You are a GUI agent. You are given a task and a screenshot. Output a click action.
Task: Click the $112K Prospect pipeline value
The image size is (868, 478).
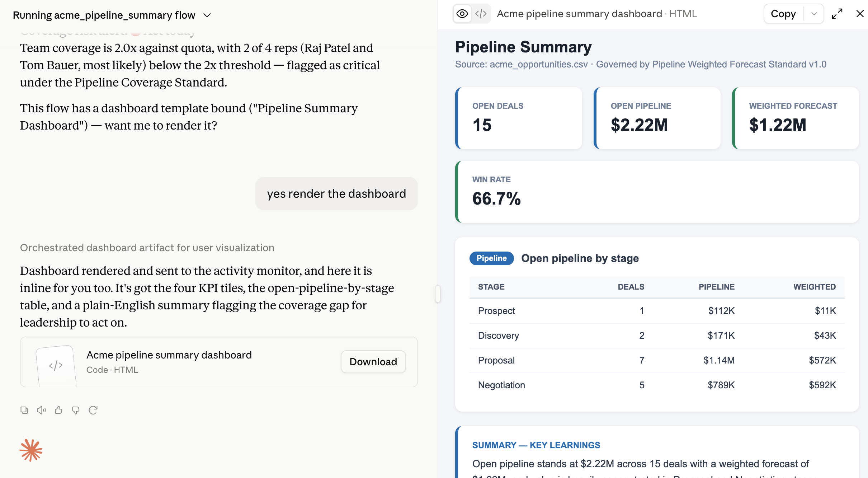coord(722,311)
